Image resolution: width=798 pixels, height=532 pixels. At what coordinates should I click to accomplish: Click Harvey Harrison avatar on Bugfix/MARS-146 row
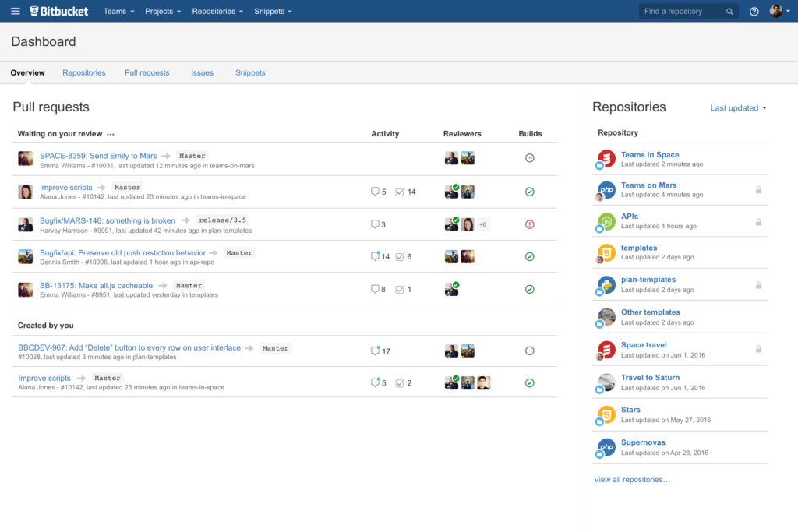[26, 224]
